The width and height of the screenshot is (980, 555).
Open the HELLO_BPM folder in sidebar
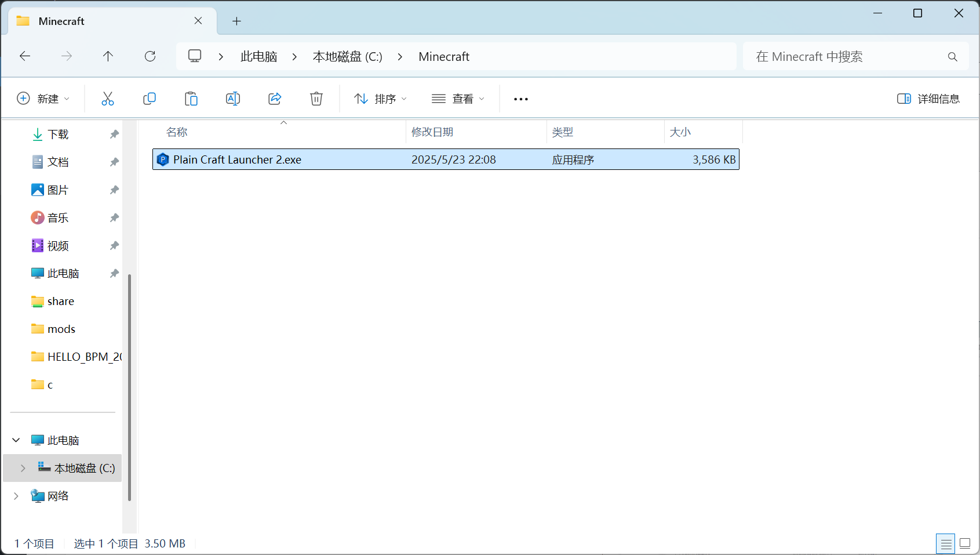click(x=84, y=357)
